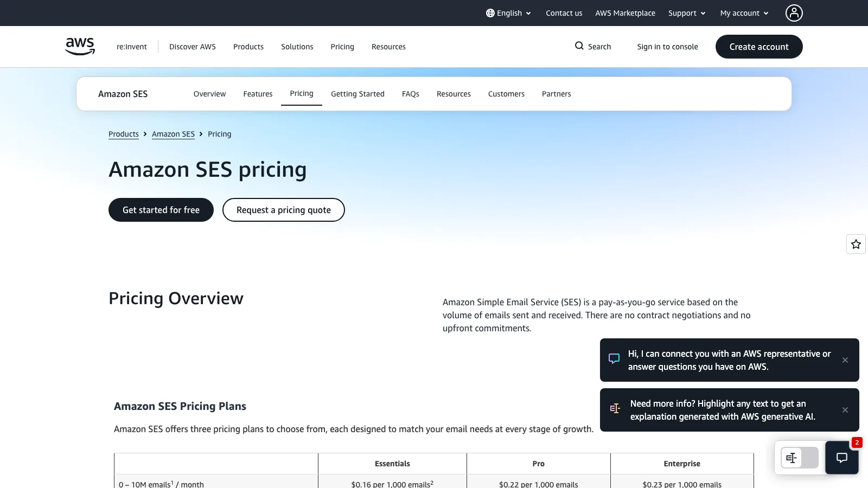Click the star feedback icon
The height and width of the screenshot is (488, 868).
[856, 244]
